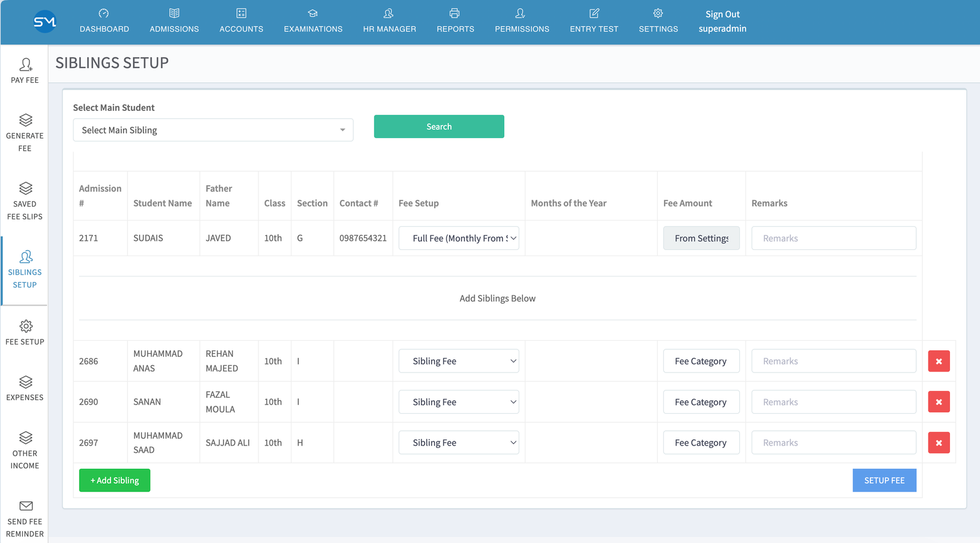Open Pay Fee sidebar icon

(26, 64)
